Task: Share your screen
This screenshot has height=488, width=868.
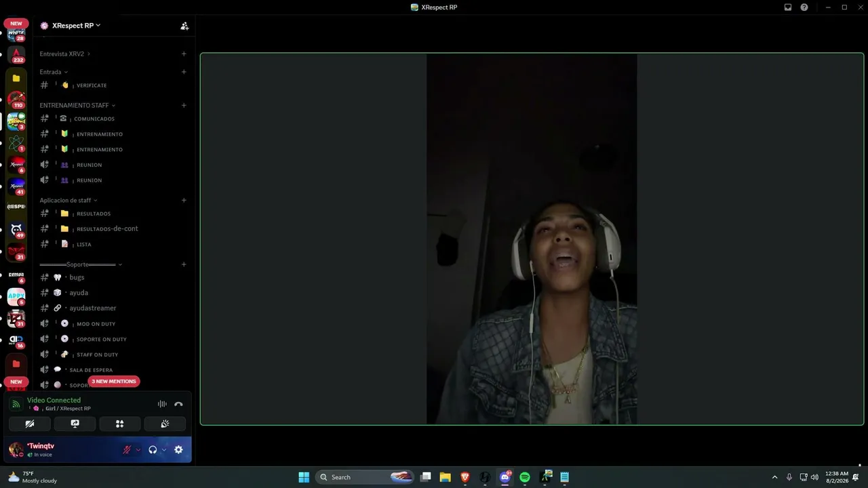Action: 75,424
